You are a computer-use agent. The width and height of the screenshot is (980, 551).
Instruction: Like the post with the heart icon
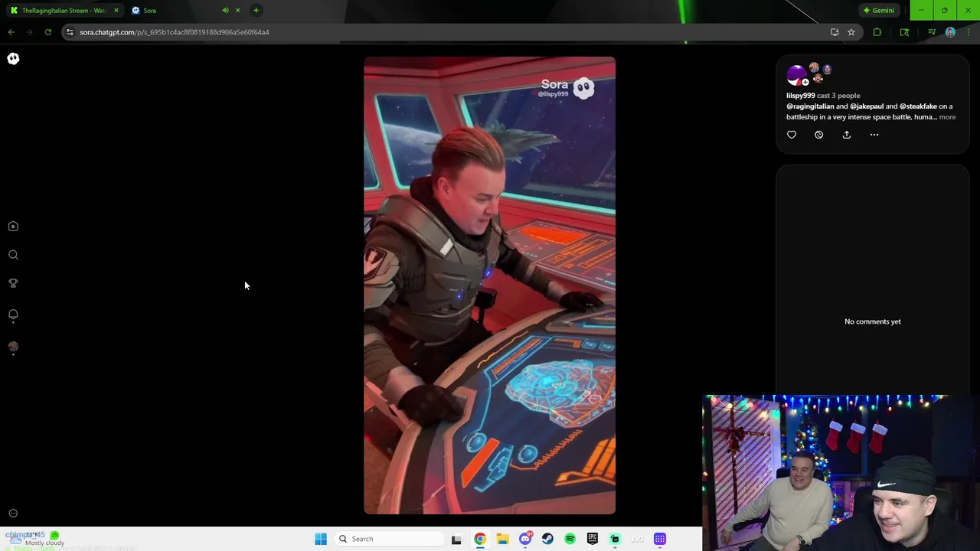click(792, 135)
